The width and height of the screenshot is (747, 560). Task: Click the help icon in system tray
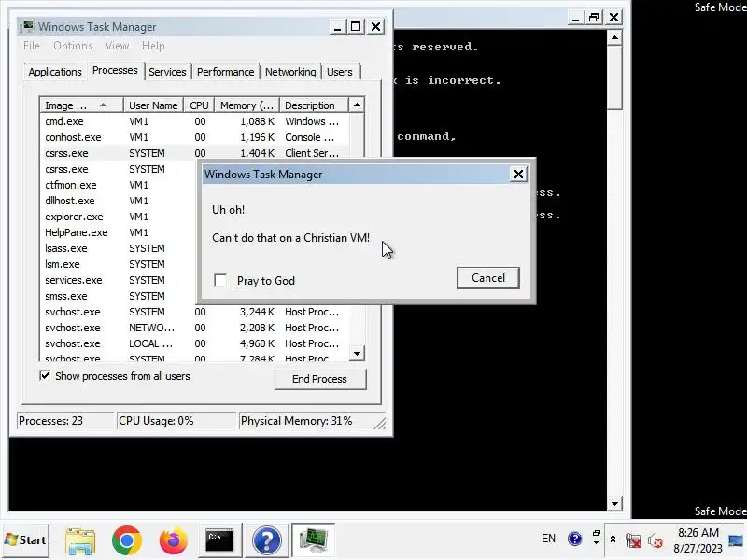tap(575, 539)
